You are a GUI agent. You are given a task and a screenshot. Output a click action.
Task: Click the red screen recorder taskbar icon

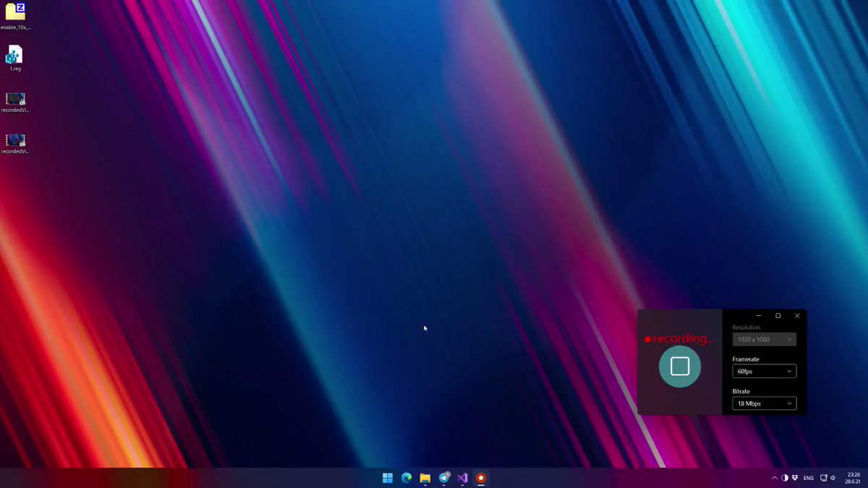click(x=481, y=478)
